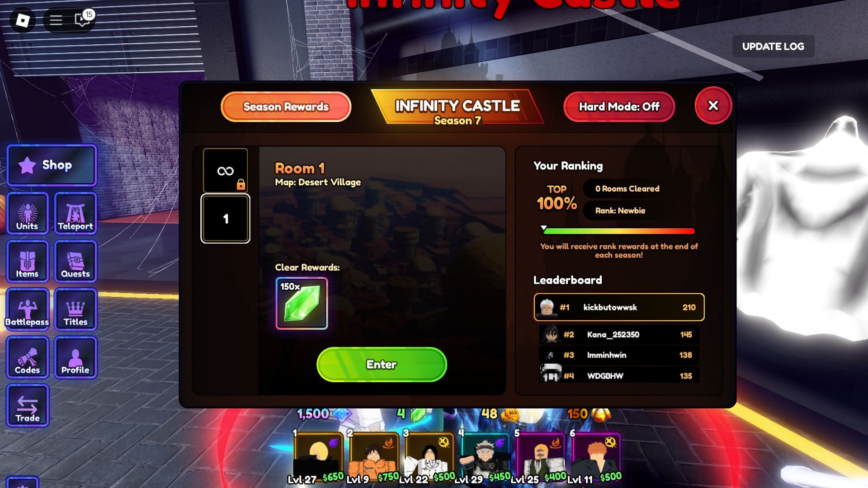The width and height of the screenshot is (868, 488).
Task: Click leaderboard player kickbutowwsk
Action: (x=618, y=307)
